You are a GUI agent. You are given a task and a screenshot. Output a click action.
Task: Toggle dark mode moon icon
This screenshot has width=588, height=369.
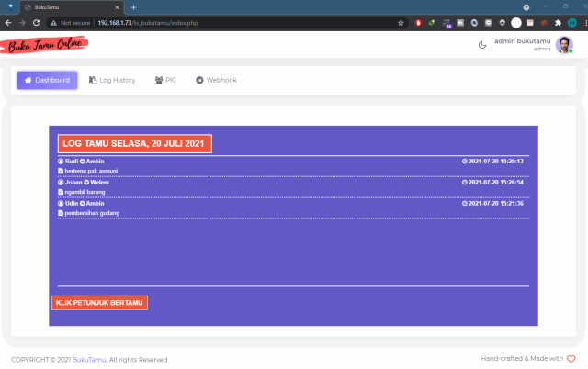click(x=482, y=45)
